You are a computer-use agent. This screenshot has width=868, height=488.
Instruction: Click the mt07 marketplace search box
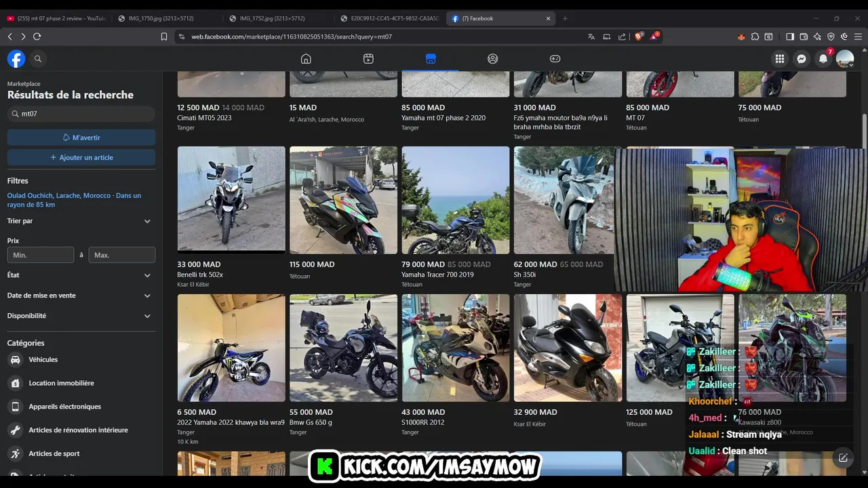pyautogui.click(x=81, y=114)
